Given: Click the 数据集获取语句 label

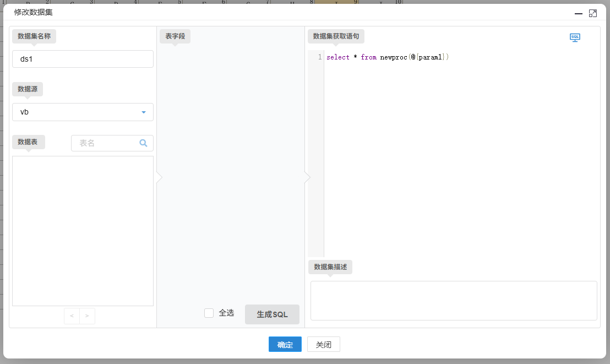Looking at the screenshot, I should coord(336,36).
